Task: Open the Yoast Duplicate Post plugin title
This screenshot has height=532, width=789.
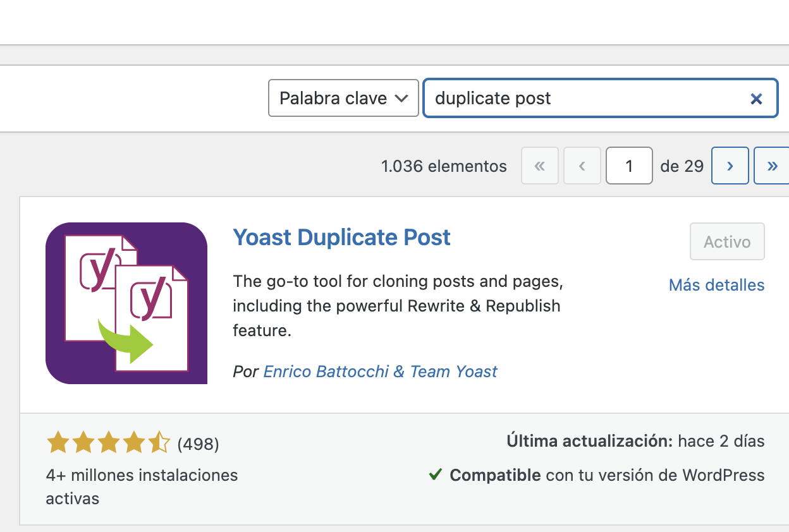Action: 341,238
